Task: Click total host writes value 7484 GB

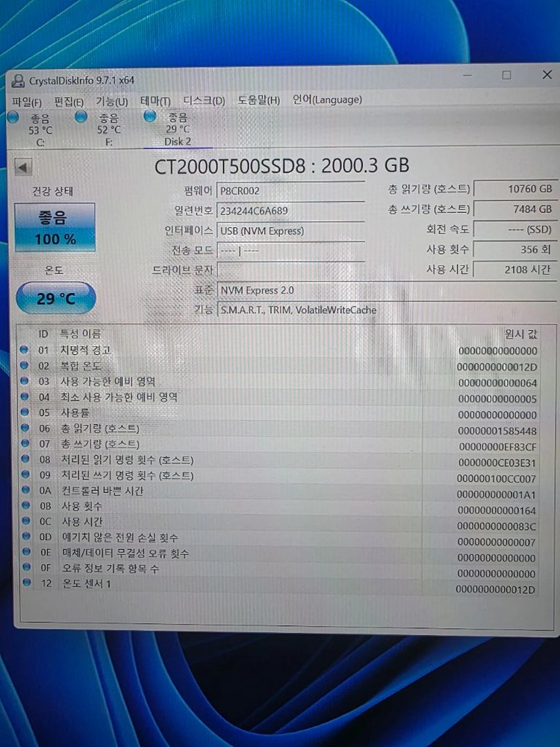Action: pyautogui.click(x=514, y=208)
